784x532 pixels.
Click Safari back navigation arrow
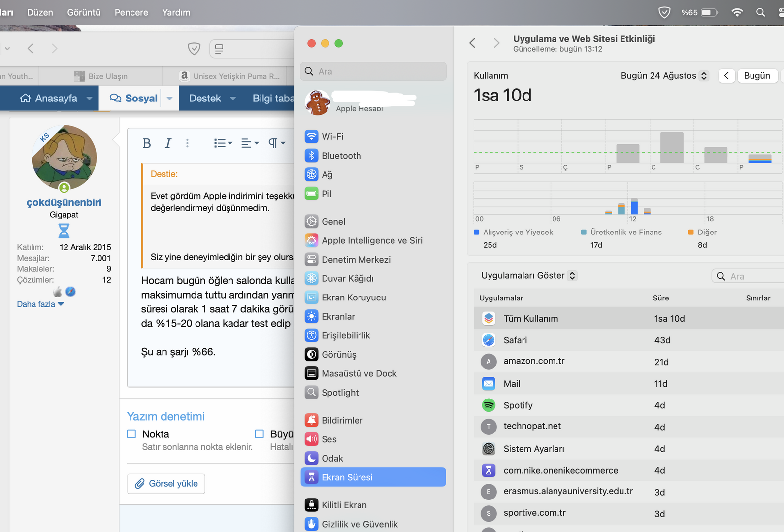tap(31, 48)
